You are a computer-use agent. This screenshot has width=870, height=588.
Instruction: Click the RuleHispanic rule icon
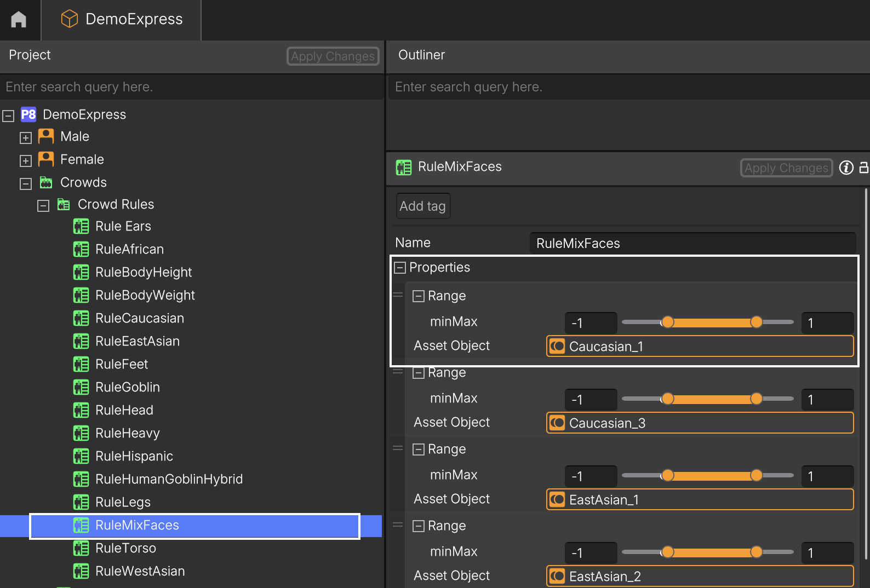(x=81, y=456)
